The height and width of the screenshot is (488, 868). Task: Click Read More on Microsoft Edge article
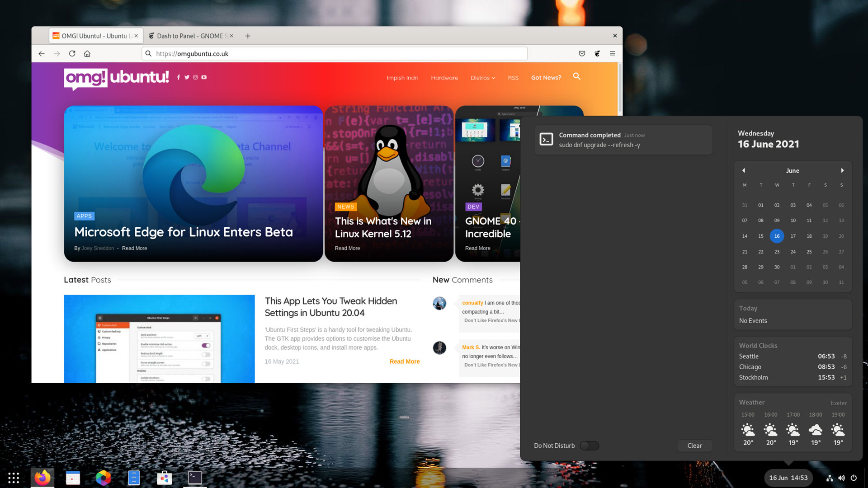134,249
